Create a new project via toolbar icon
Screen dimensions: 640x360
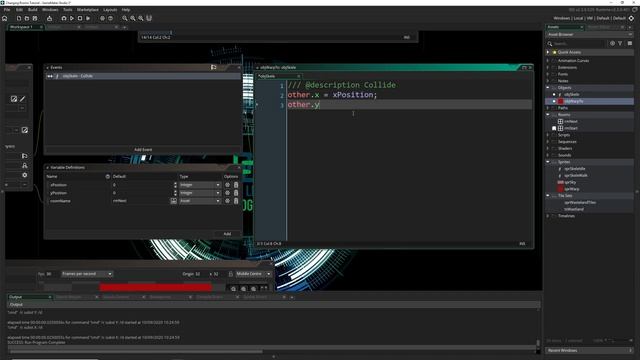point(19,18)
